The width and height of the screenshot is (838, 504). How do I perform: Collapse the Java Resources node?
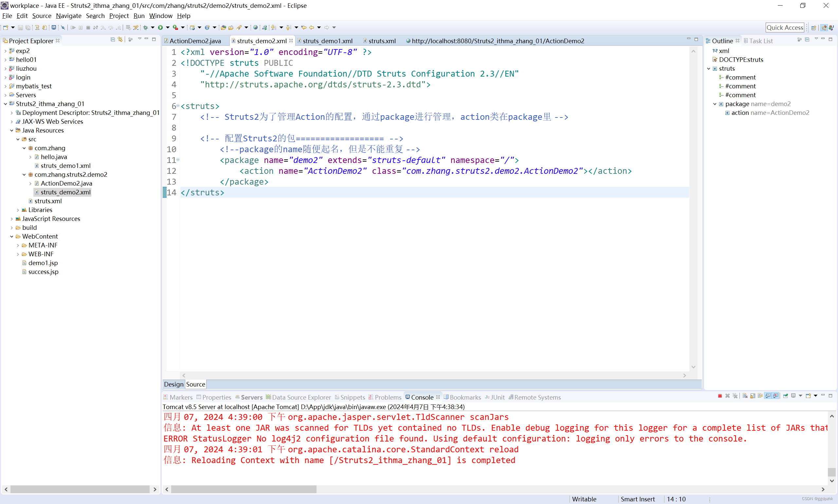click(11, 130)
